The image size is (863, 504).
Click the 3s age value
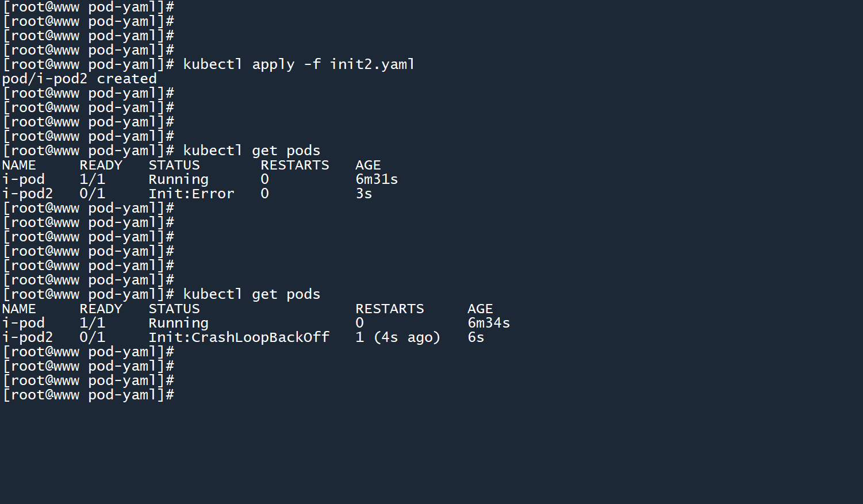pos(364,194)
